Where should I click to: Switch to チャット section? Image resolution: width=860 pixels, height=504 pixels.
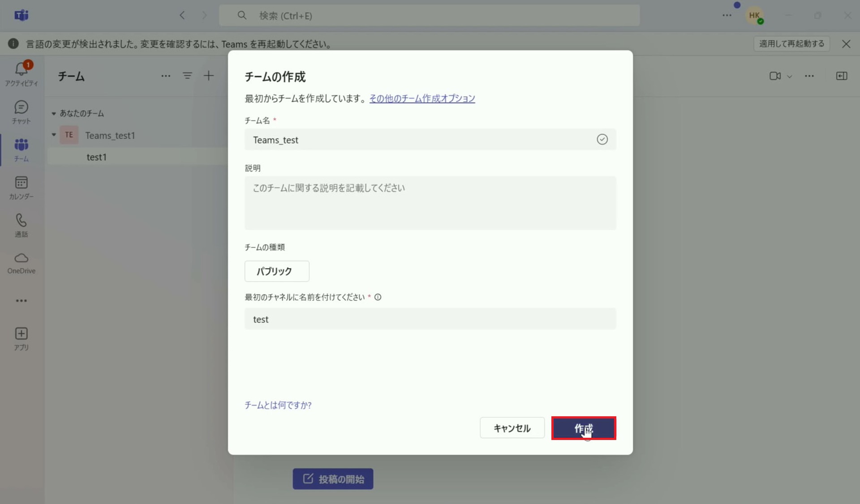click(21, 112)
